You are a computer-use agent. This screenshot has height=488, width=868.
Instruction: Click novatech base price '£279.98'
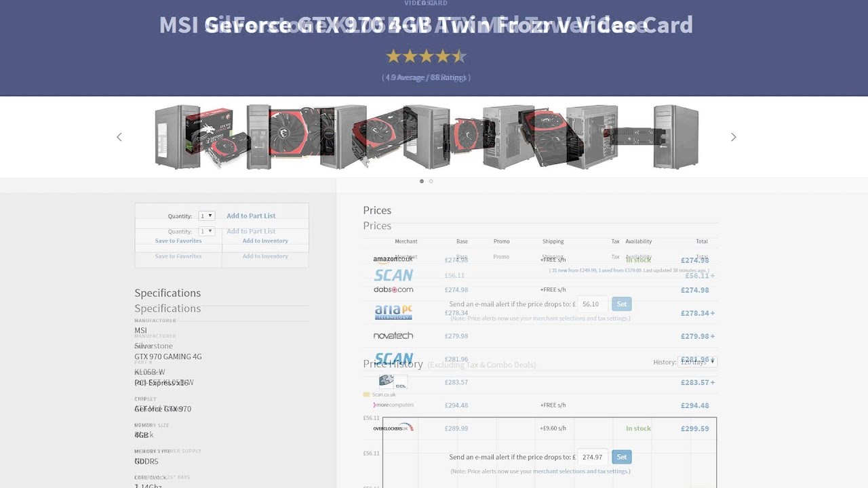pos(456,336)
